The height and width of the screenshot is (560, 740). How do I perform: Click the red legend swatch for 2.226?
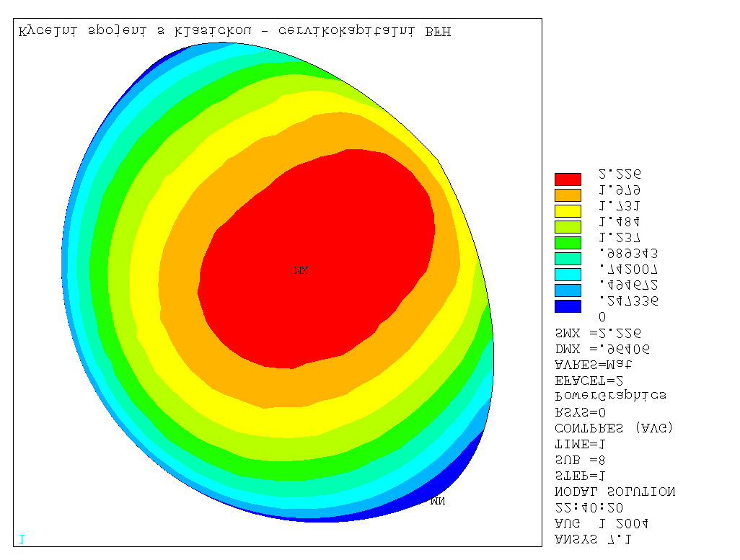point(568,179)
